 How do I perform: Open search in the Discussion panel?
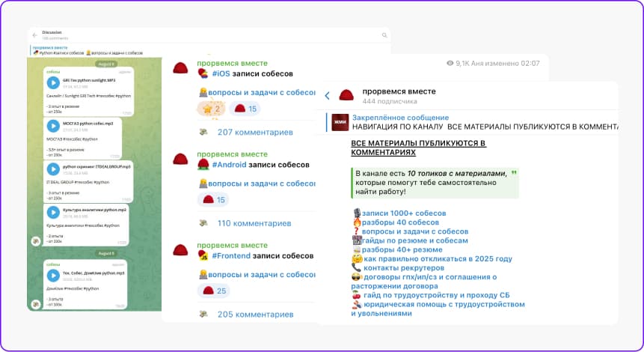click(x=384, y=35)
